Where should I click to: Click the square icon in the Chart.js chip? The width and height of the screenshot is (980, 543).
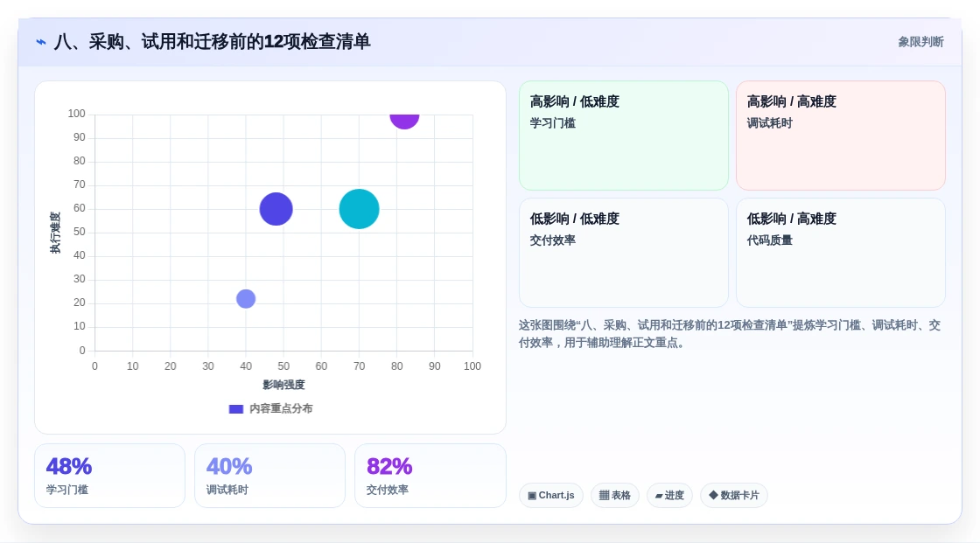tap(532, 496)
